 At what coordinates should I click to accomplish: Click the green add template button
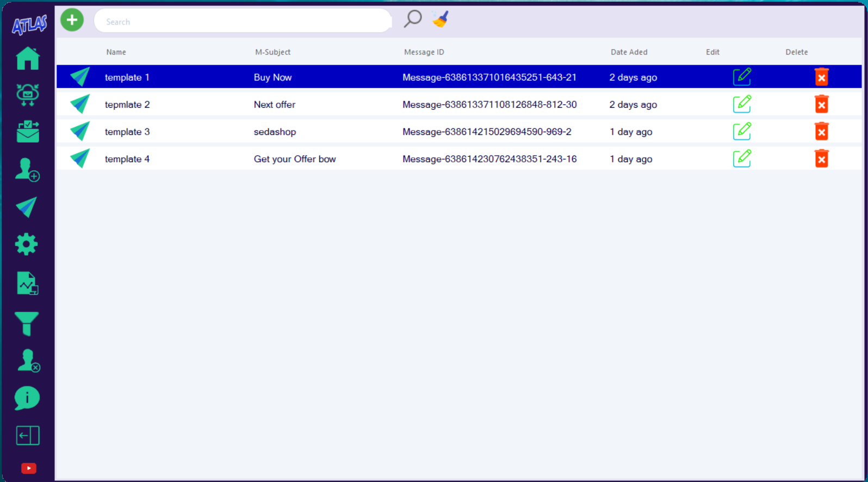(x=72, y=20)
